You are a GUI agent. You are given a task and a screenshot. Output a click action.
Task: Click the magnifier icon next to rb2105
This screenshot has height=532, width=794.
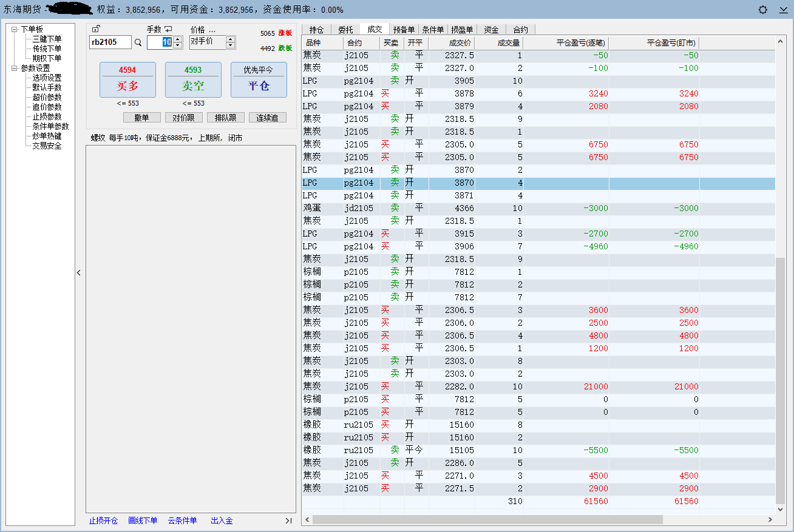(x=138, y=42)
